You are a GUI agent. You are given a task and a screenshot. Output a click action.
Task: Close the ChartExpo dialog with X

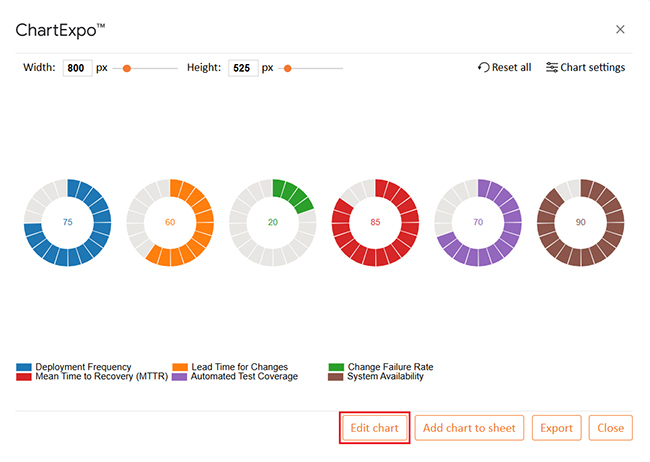coord(620,30)
